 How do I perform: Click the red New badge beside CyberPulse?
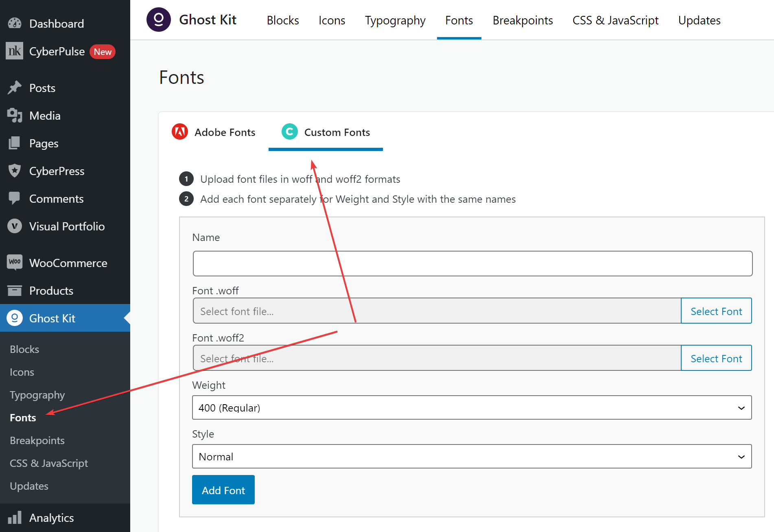pos(103,52)
